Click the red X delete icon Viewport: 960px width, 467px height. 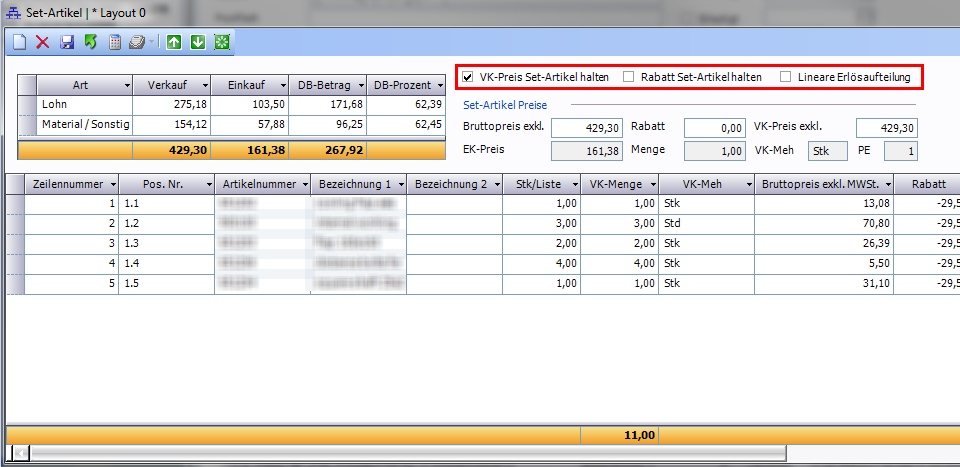point(43,42)
